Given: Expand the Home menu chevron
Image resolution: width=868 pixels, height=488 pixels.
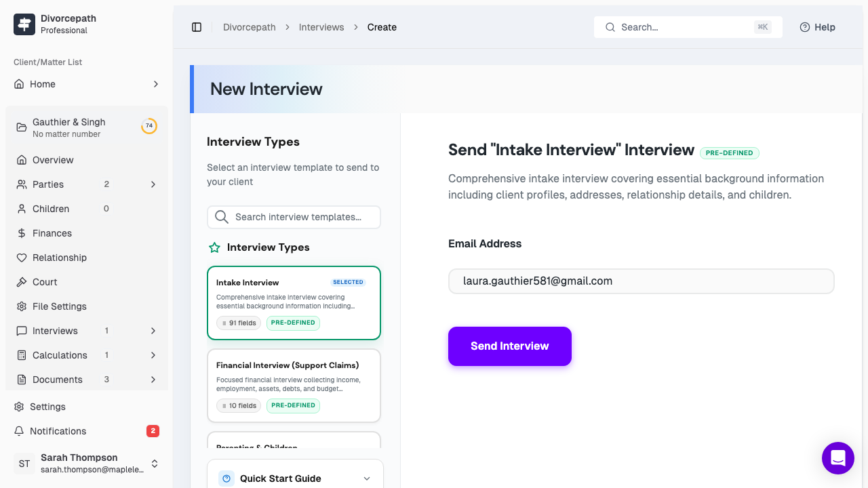Looking at the screenshot, I should coord(155,84).
